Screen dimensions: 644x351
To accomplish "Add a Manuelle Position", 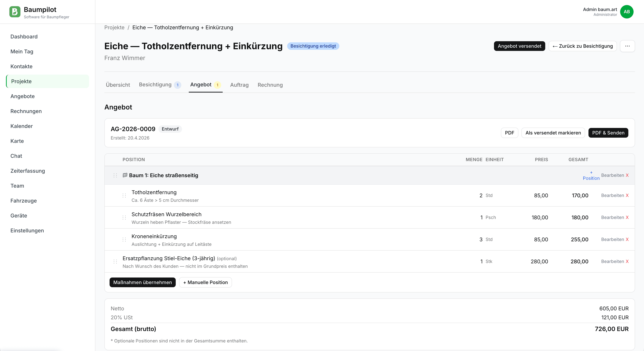I will [205, 282].
